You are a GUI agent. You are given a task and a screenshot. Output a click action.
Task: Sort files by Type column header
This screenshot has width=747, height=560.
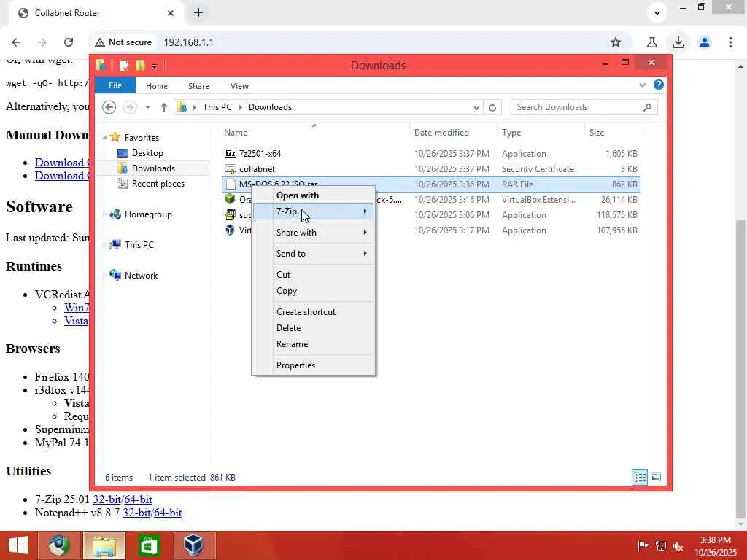point(511,133)
